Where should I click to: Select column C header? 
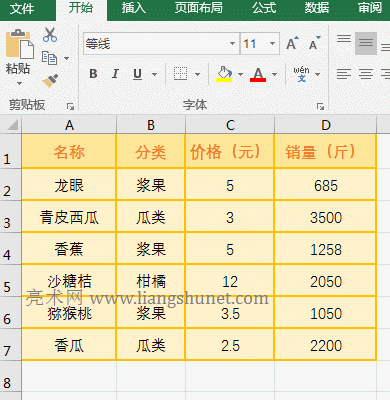pyautogui.click(x=230, y=125)
